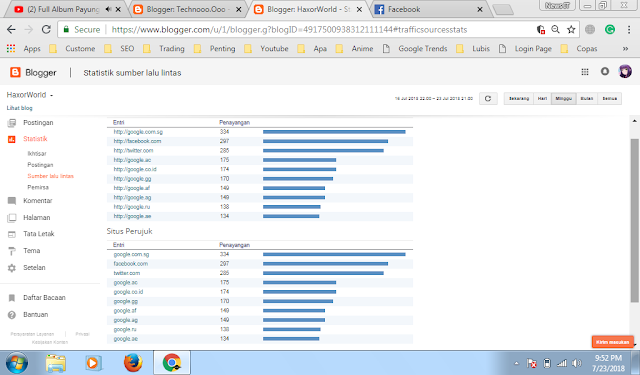
Task: Click the Persyaratan Layanan footer link
Action: (32, 334)
